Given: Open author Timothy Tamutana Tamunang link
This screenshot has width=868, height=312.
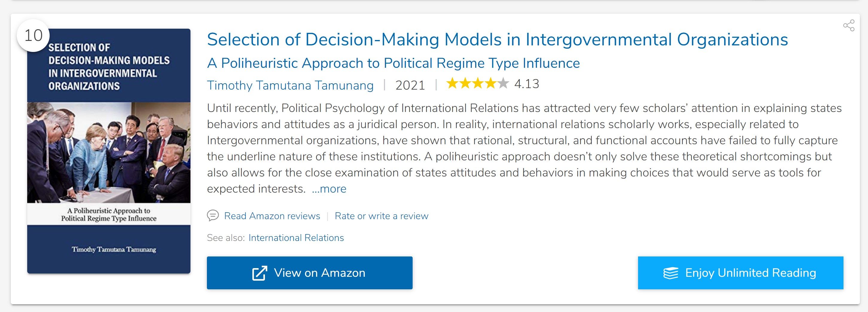Looking at the screenshot, I should pyautogui.click(x=290, y=85).
